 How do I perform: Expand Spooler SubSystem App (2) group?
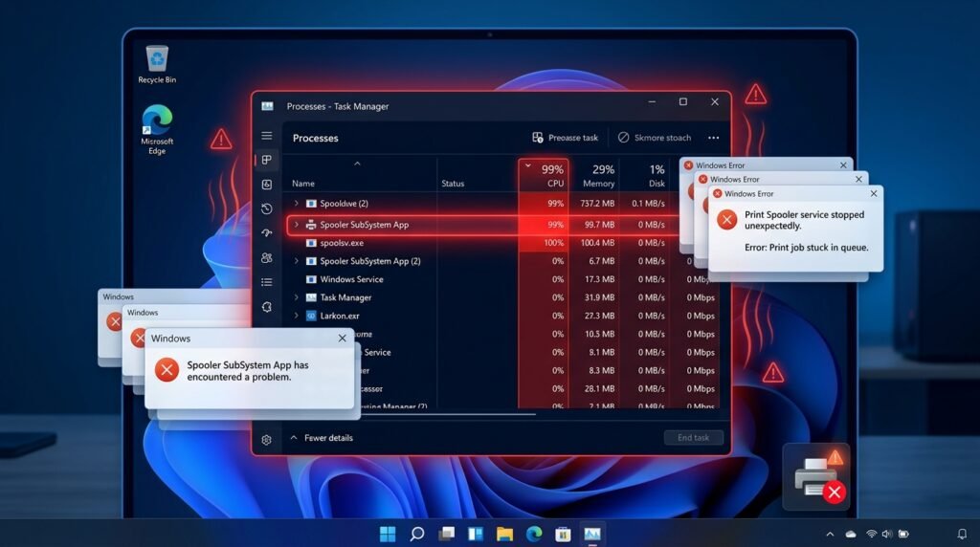coord(297,261)
